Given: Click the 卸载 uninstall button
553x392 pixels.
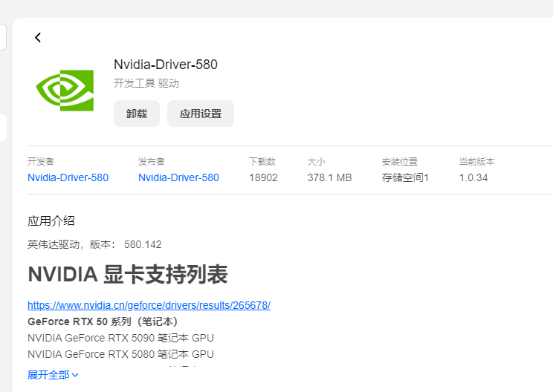Looking at the screenshot, I should 137,114.
